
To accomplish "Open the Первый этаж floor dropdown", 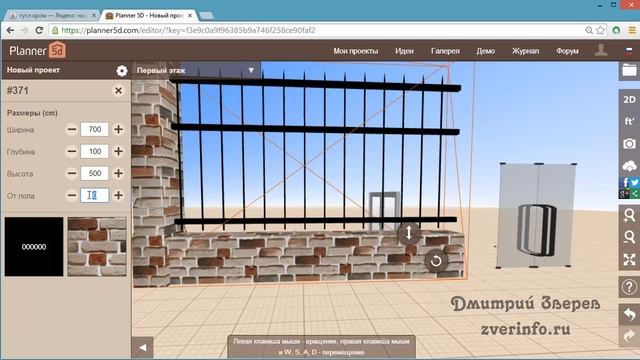I will pos(197,70).
